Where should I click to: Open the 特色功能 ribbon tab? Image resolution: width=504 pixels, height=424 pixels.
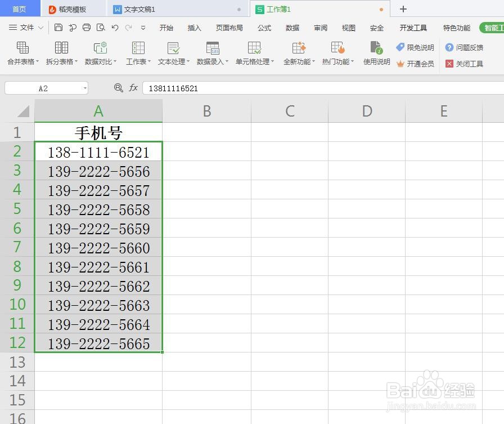[x=456, y=28]
